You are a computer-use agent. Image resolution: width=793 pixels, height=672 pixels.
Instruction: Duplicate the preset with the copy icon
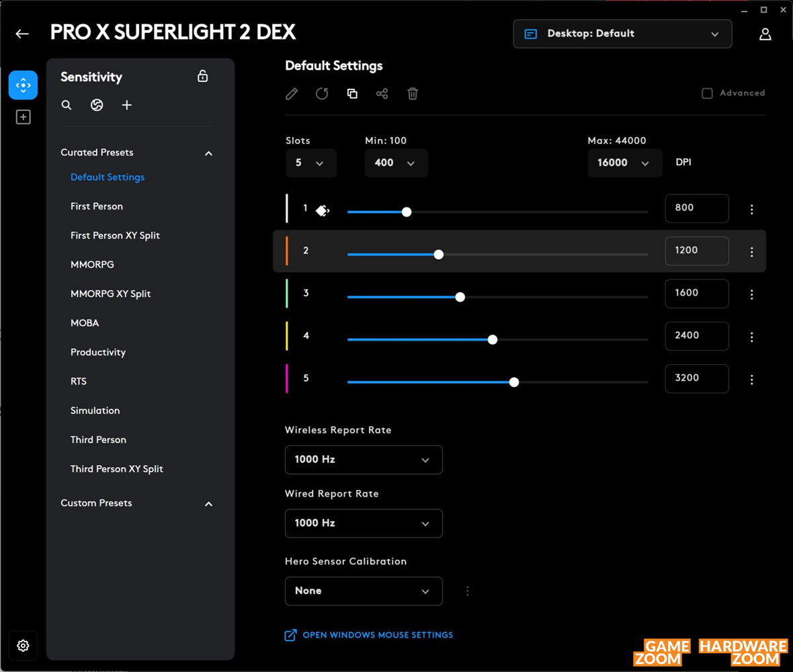point(353,93)
